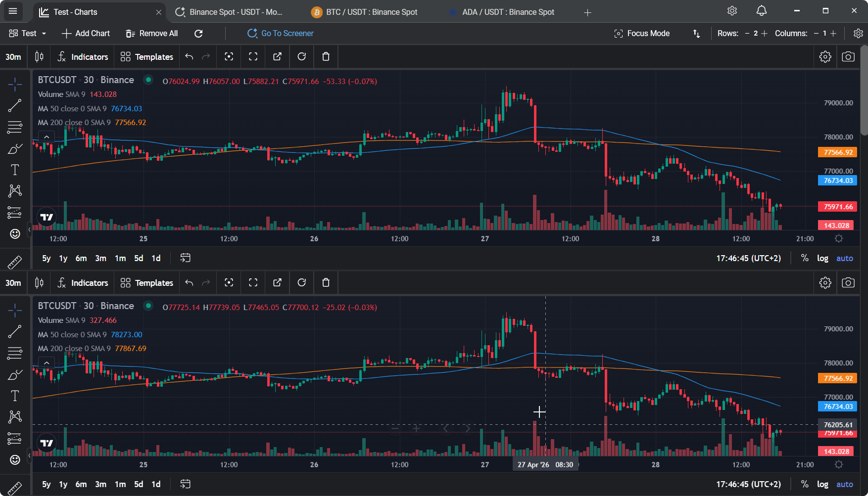Click fullscreen icon in bottom chart toolbar
Image resolution: width=868 pixels, height=496 pixels.
pos(253,283)
